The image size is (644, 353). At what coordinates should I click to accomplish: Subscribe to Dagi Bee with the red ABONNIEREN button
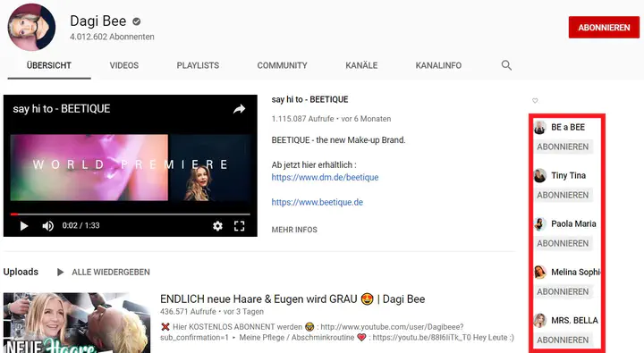(604, 28)
